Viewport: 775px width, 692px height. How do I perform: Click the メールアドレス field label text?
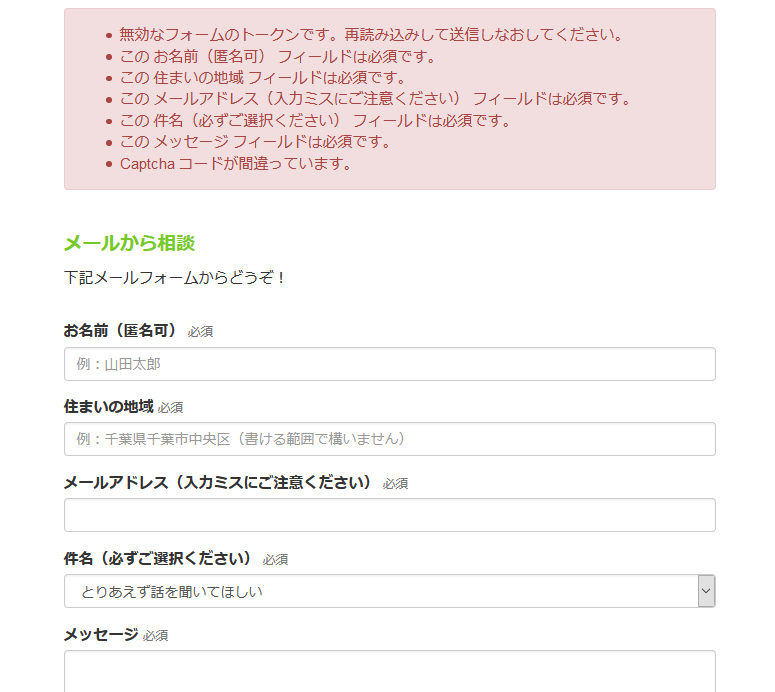(x=217, y=482)
